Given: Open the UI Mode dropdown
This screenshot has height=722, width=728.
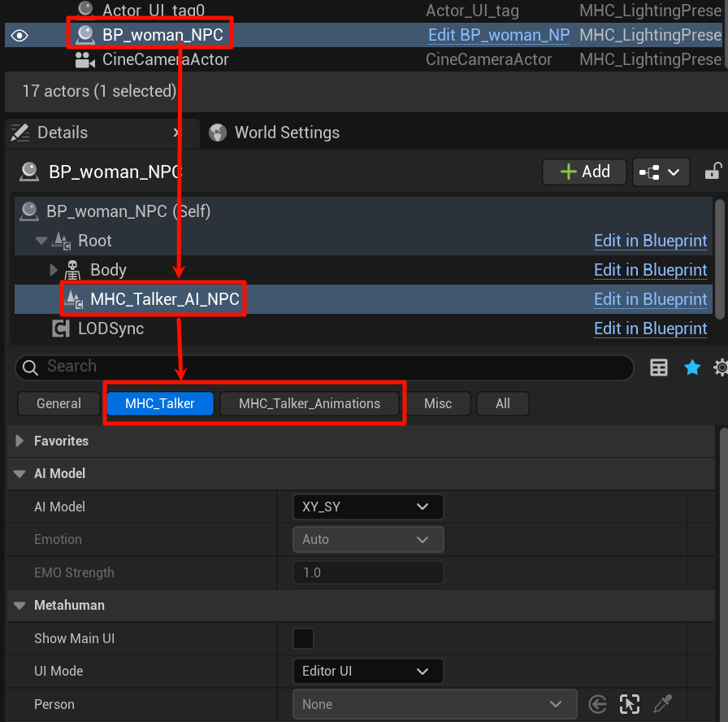Looking at the screenshot, I should point(367,672).
